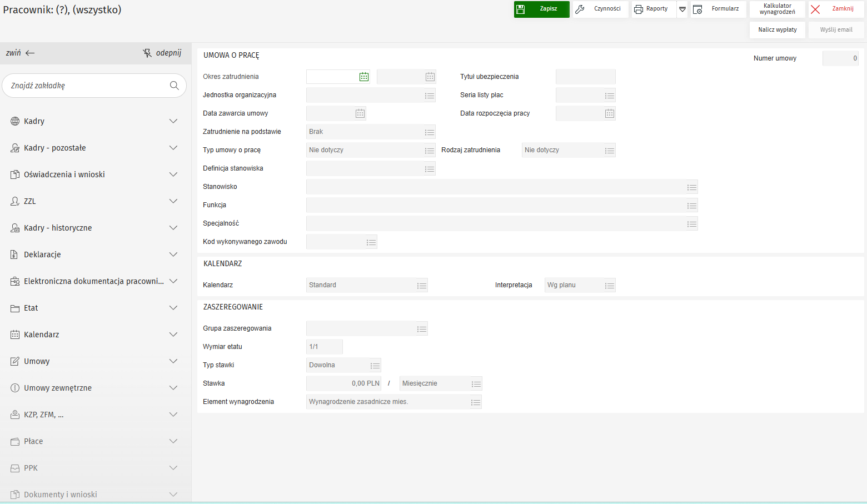Expand the Umowy section chevron
The image size is (867, 504).
coord(173,361)
